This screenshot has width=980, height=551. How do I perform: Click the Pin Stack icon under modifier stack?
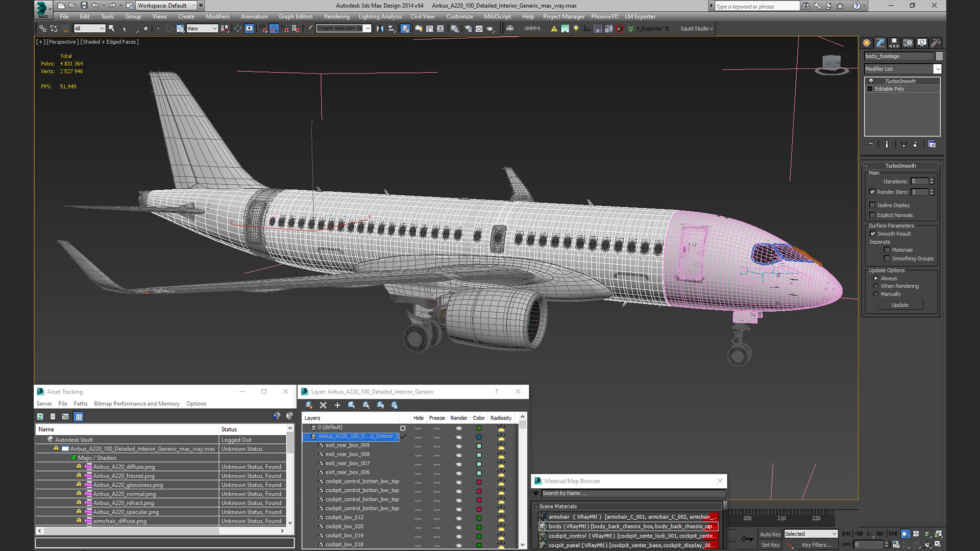pos(871,144)
